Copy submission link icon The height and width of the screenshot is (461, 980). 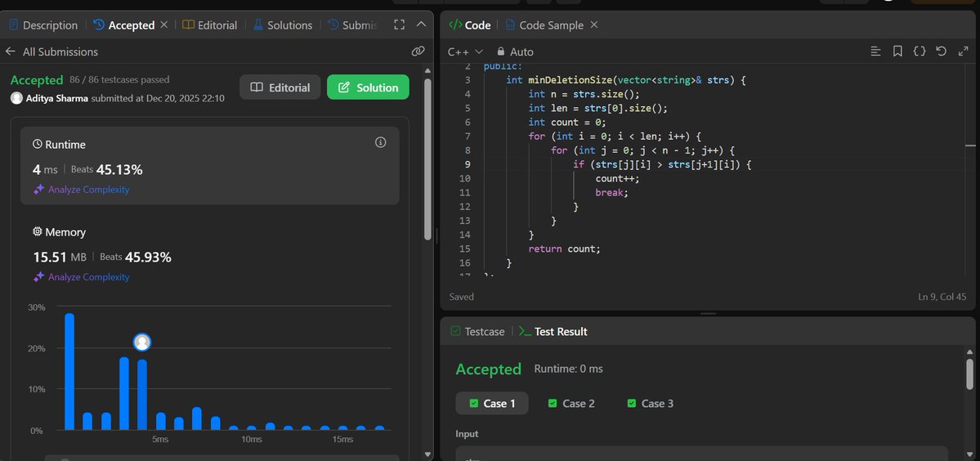[418, 51]
